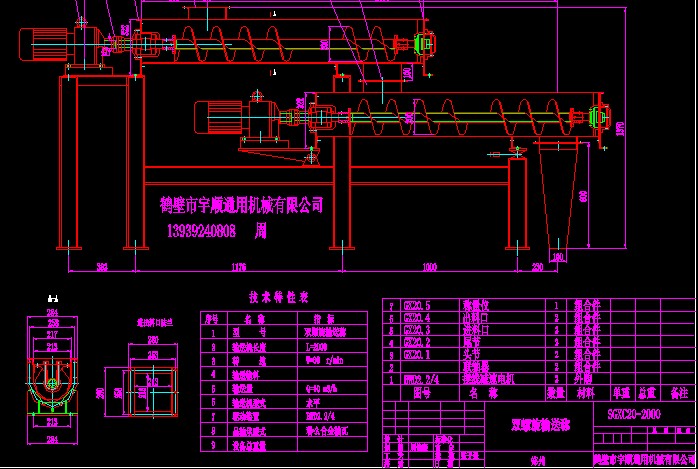Screen dimensions: 698x469
Task: Click the GX20.5 row in the parts list
Action: (416, 304)
